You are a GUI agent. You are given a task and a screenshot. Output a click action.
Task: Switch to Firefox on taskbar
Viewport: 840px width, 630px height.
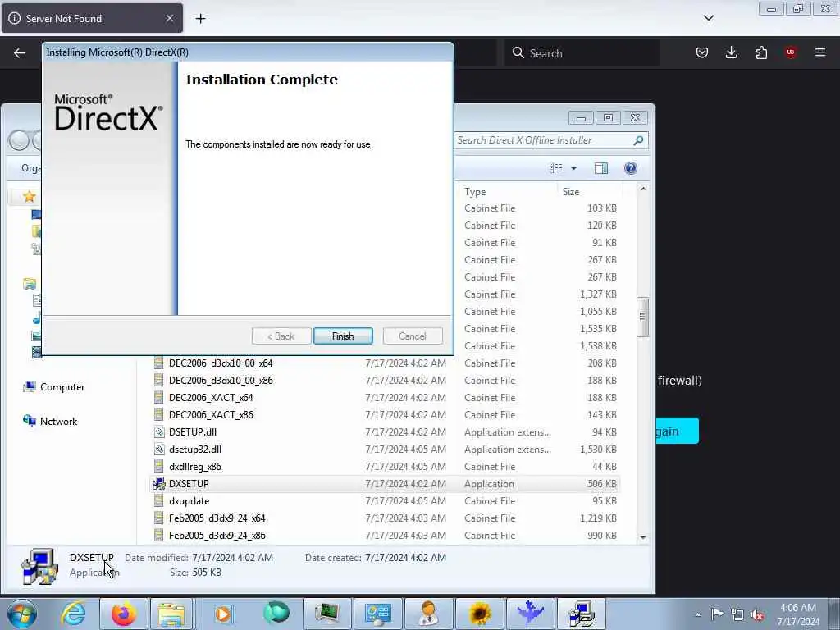(x=123, y=614)
